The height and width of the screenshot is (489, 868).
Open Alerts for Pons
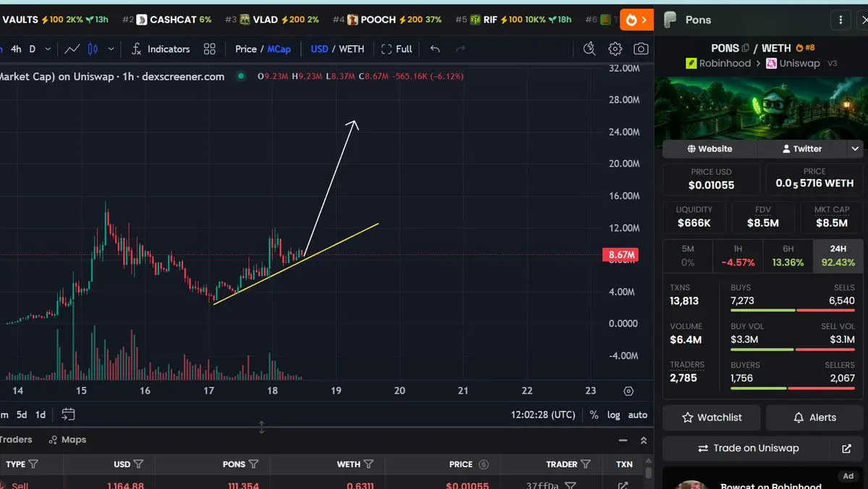coord(814,417)
